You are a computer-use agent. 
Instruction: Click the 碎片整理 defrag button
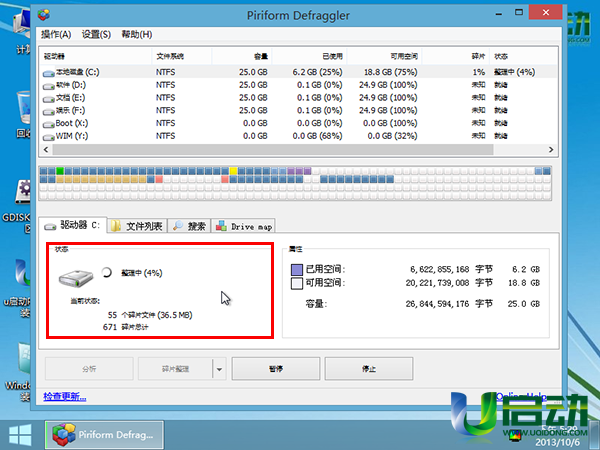pos(175,368)
